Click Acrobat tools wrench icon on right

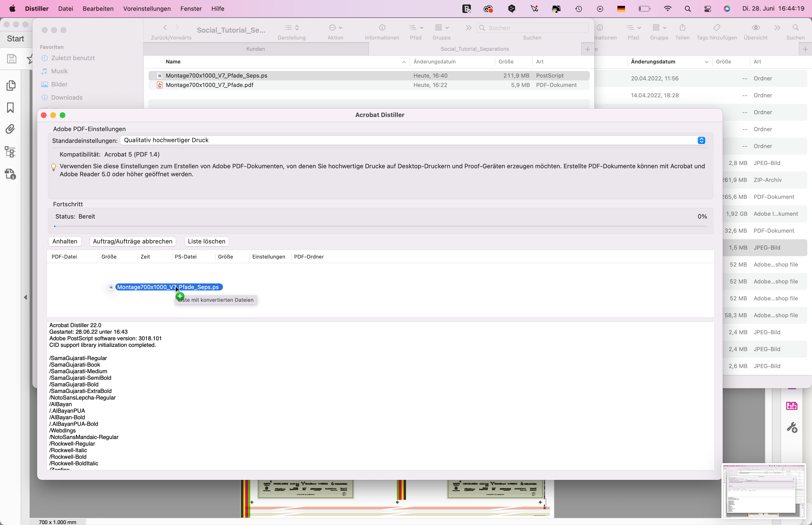pos(792,427)
